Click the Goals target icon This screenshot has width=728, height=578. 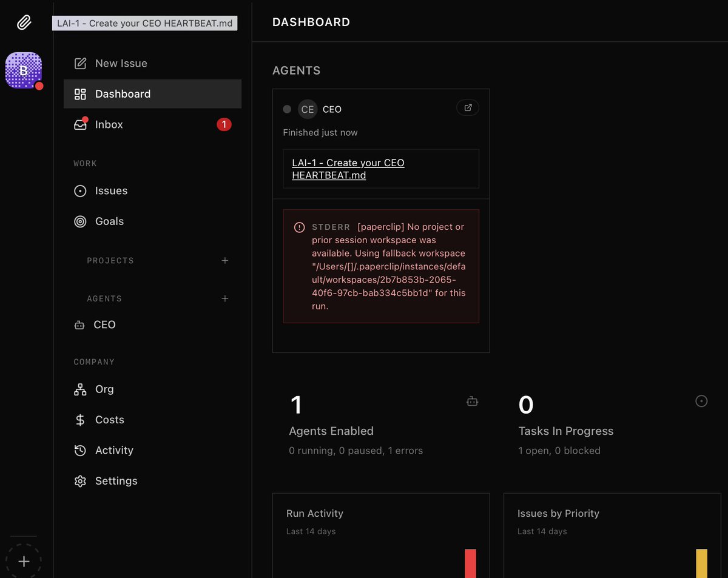[x=80, y=221]
